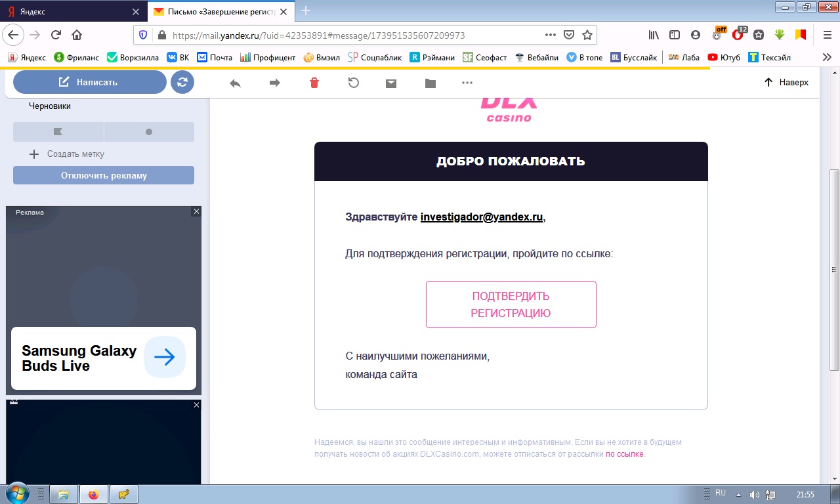Unsubscribe via the по ссылке link
The image size is (840, 504).
pyautogui.click(x=625, y=454)
